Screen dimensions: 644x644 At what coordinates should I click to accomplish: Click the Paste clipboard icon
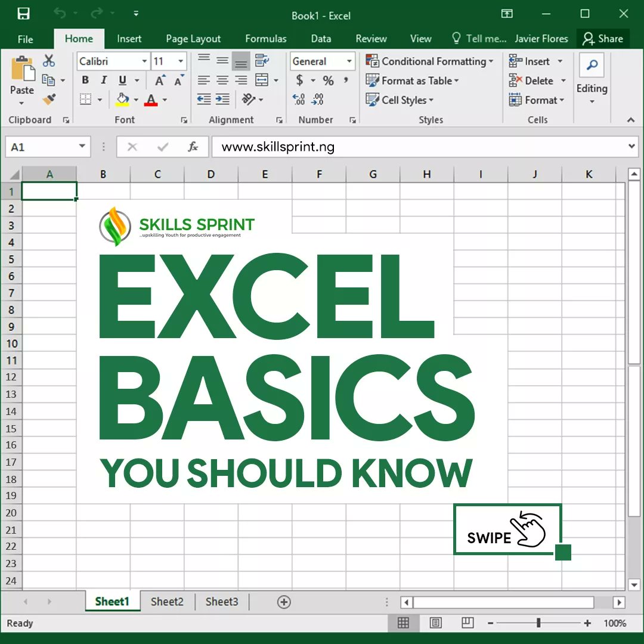tap(23, 69)
